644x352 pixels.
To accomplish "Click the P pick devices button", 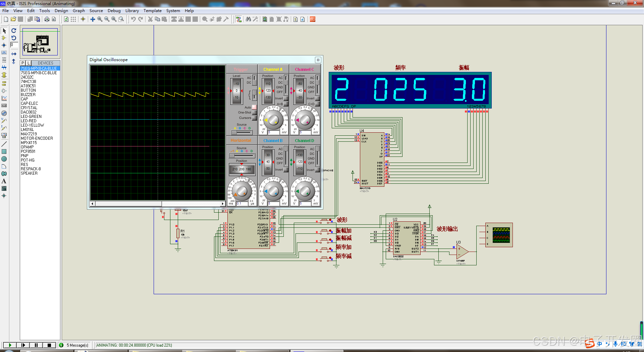I will (23, 63).
